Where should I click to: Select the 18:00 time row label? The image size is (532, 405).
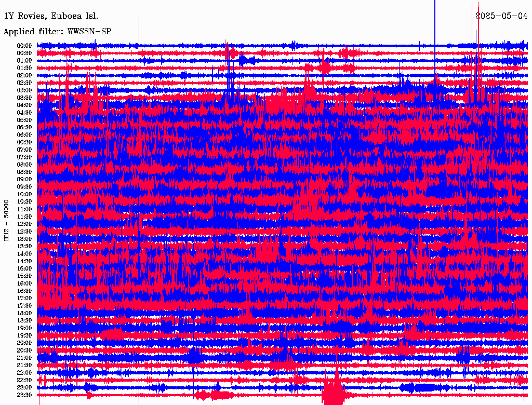click(24, 313)
